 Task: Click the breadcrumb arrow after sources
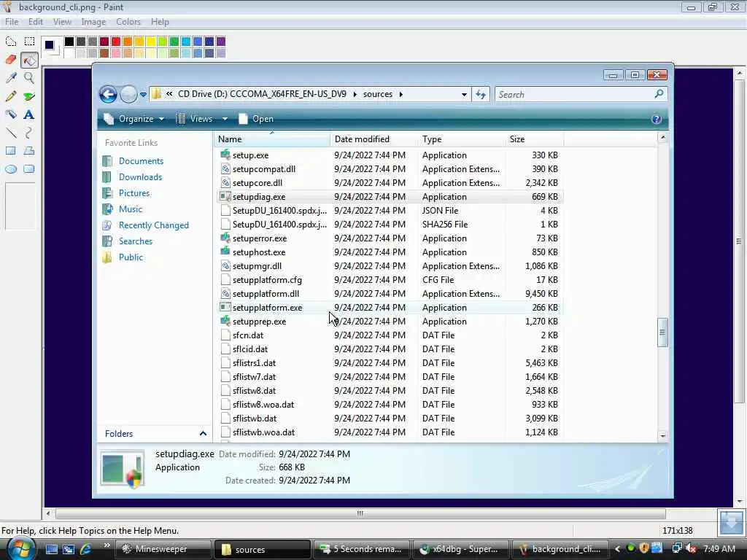click(x=401, y=94)
